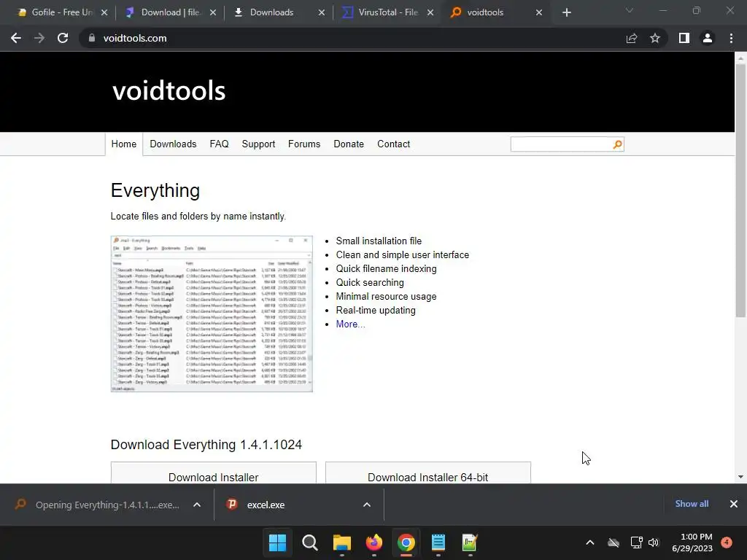Follow the More... link

pyautogui.click(x=350, y=324)
